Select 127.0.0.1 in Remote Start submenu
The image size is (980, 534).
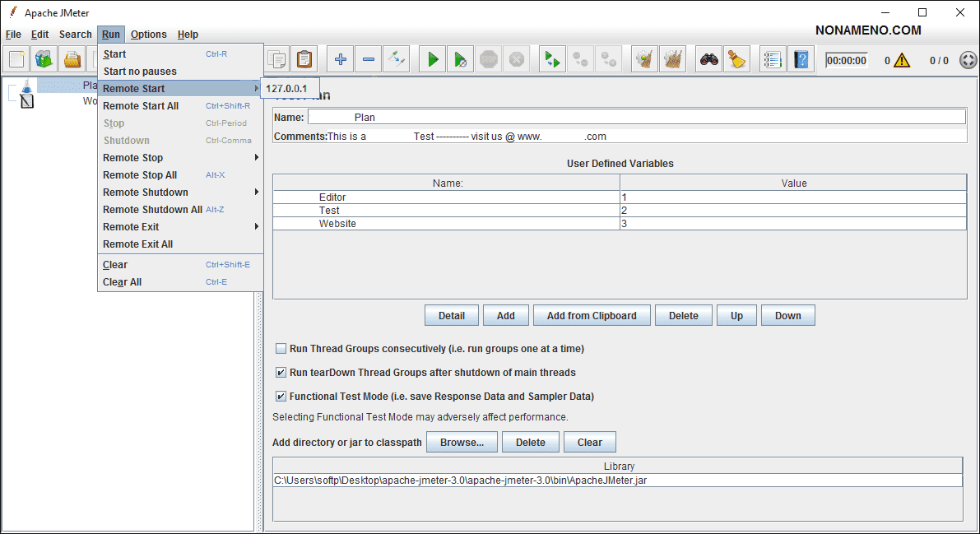[286, 88]
